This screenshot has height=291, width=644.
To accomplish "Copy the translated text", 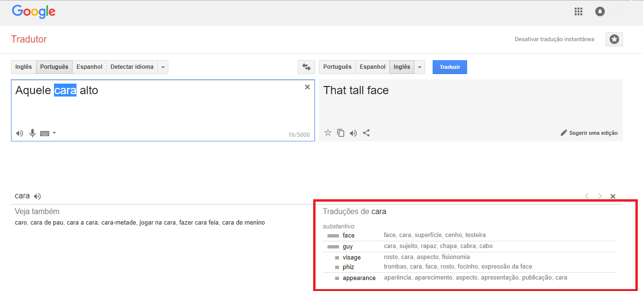I will (340, 133).
